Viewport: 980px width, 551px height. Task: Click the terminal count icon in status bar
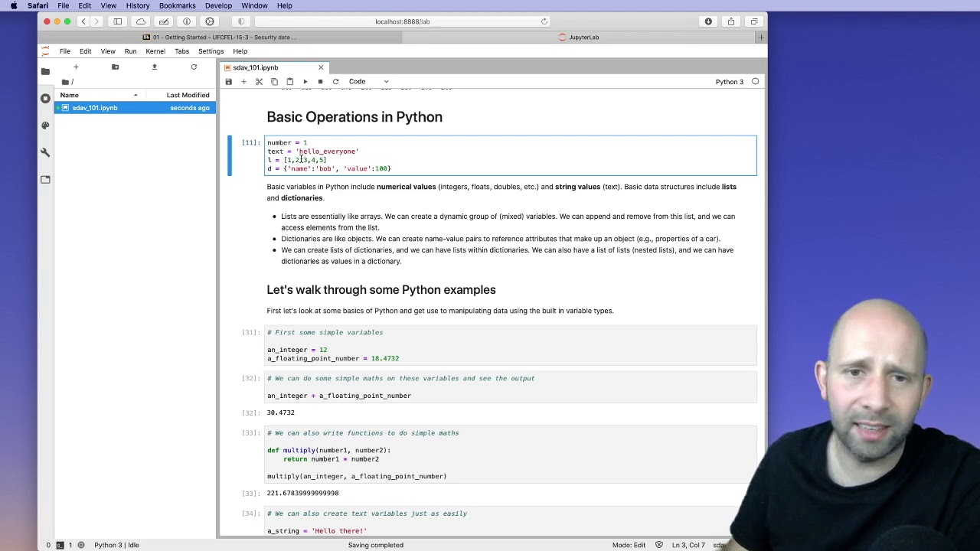click(x=60, y=545)
